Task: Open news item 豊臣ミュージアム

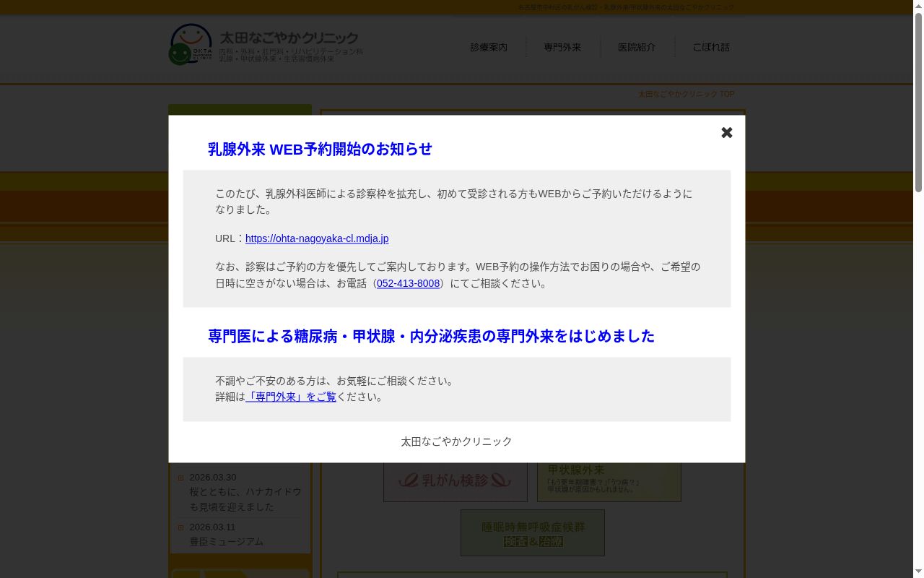Action: click(x=226, y=541)
